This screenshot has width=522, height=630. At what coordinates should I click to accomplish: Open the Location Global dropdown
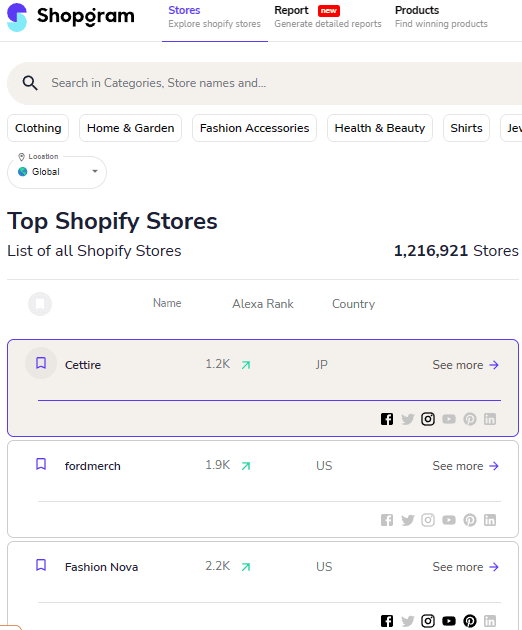point(57,172)
